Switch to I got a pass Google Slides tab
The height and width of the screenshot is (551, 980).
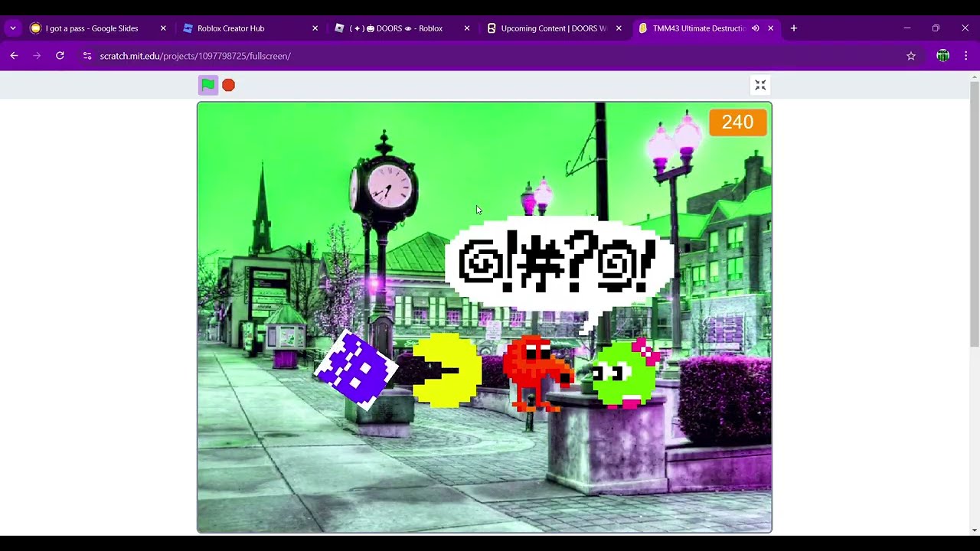click(92, 28)
